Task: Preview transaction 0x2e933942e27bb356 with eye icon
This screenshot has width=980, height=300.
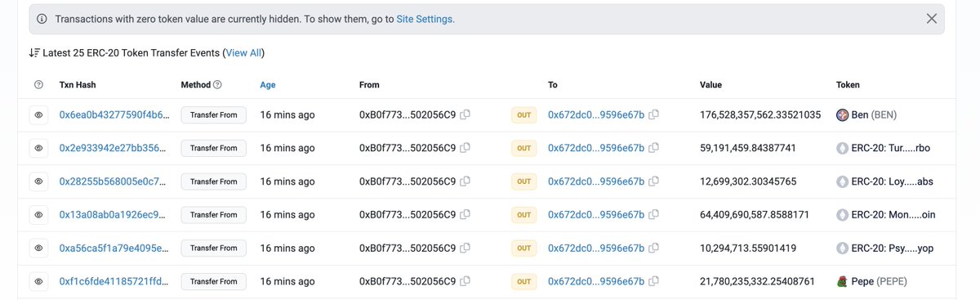Action: coord(38,148)
